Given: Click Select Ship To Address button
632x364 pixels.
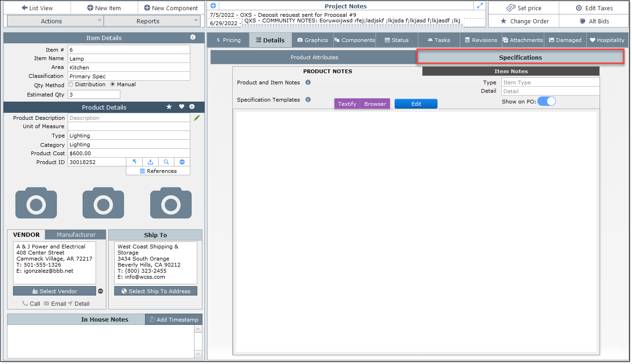Looking at the screenshot, I should point(155,291).
